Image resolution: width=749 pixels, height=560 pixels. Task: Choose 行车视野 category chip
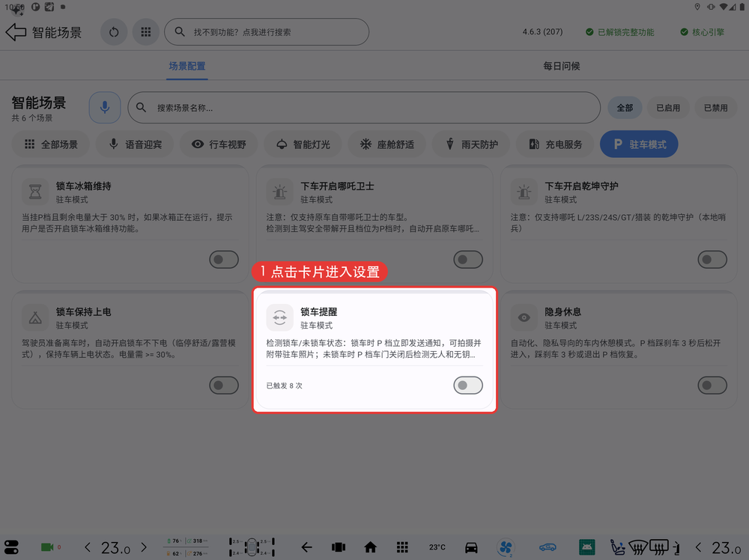click(219, 144)
